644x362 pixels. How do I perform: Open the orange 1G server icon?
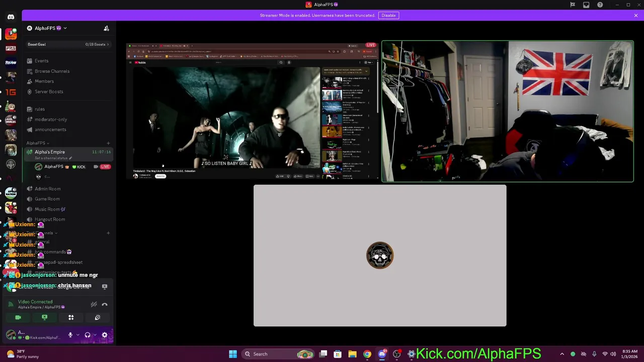coord(11,92)
